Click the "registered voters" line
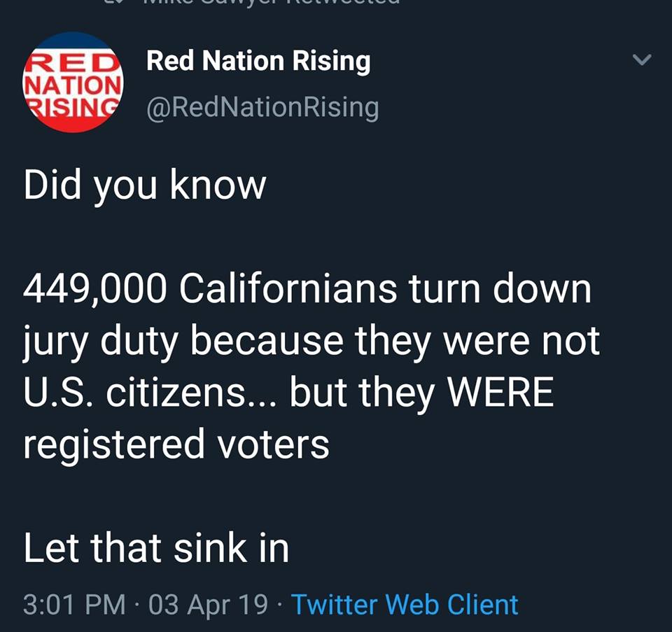 click(x=176, y=444)
